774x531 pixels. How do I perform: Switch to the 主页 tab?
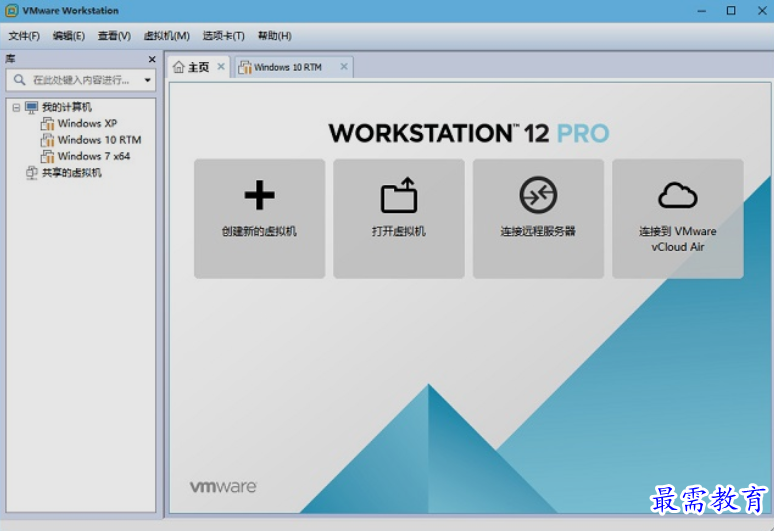199,67
